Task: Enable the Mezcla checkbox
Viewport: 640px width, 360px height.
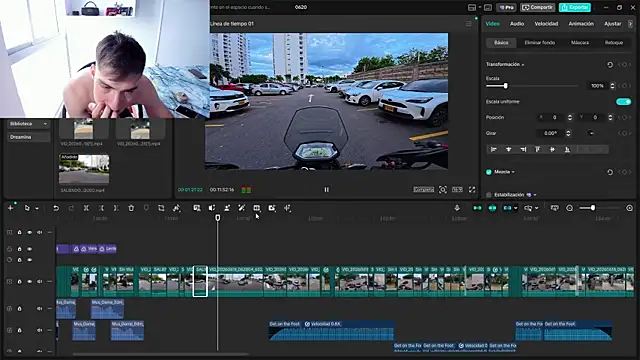Action: click(x=489, y=172)
